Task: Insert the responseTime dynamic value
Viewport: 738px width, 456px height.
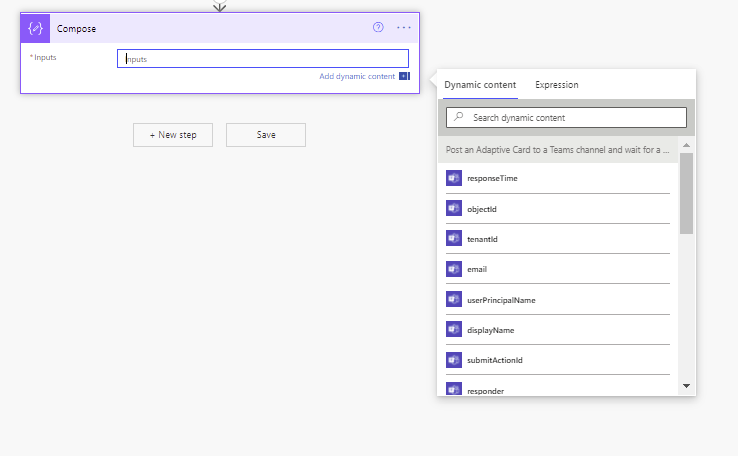Action: point(558,178)
